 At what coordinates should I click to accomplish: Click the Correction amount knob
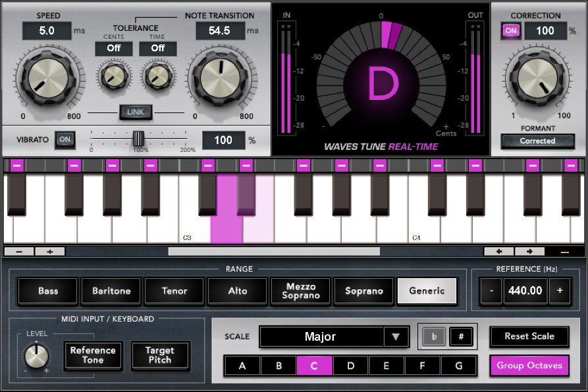point(537,78)
